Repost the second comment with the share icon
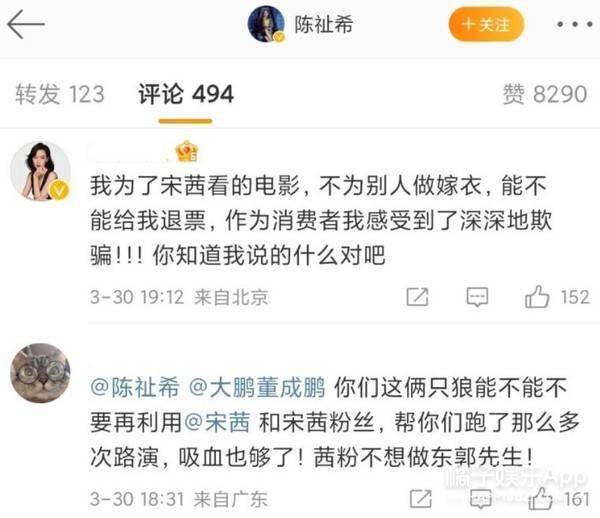Viewport: 600px width, 518px height. (421, 499)
